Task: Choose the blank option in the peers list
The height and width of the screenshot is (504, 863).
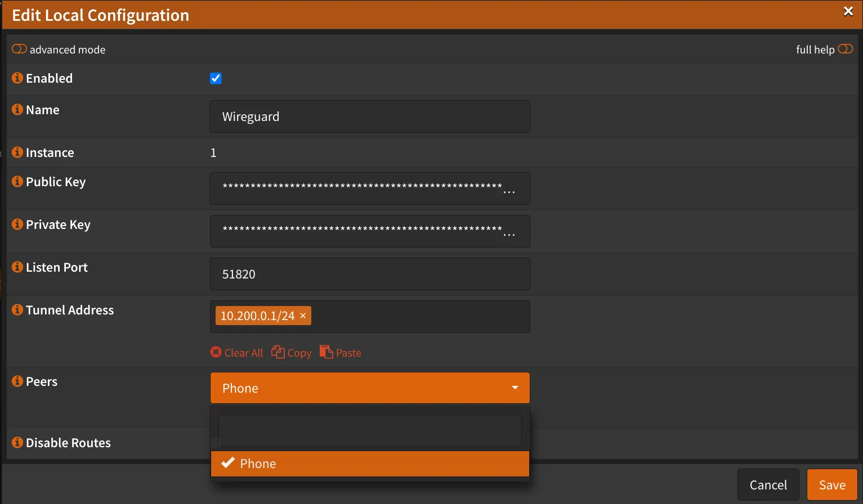Action: (370, 430)
